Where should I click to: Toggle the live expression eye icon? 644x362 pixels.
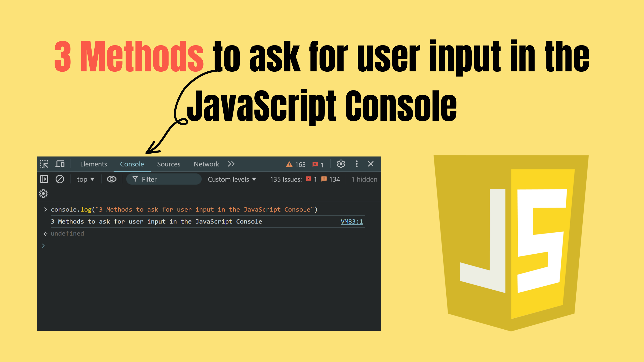[111, 179]
